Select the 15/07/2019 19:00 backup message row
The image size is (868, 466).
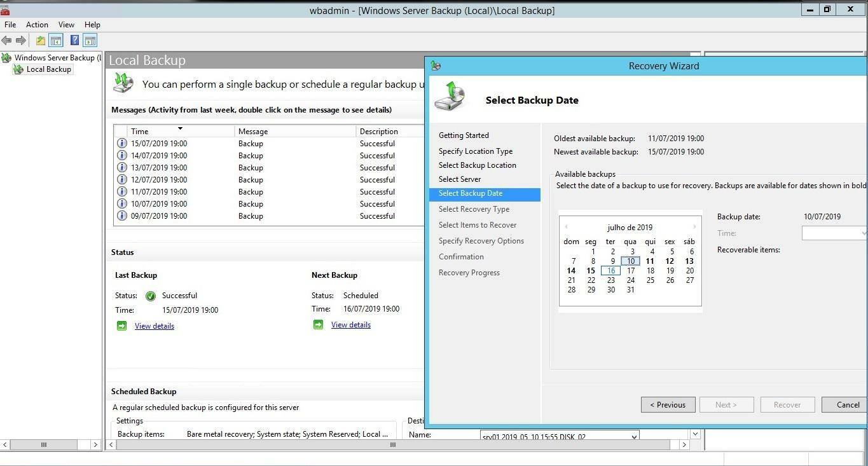[269, 144]
